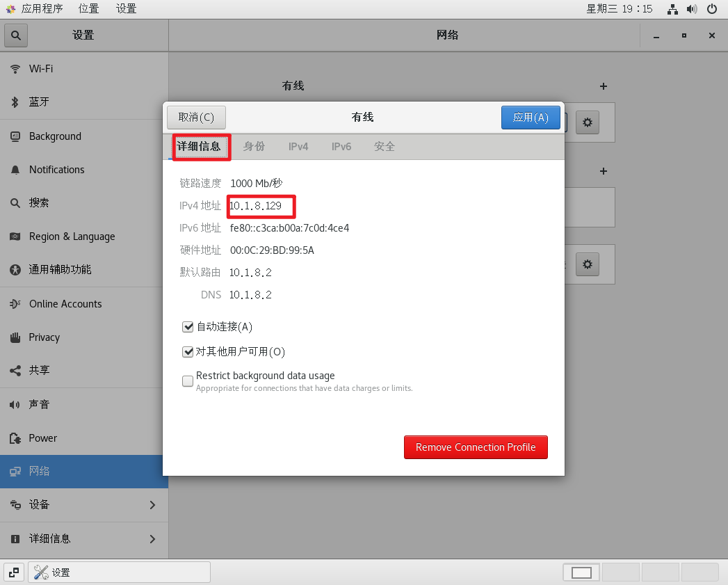Screen dimensions: 728x585
Task: Add a wired connection with the top plus
Action: tap(603, 86)
